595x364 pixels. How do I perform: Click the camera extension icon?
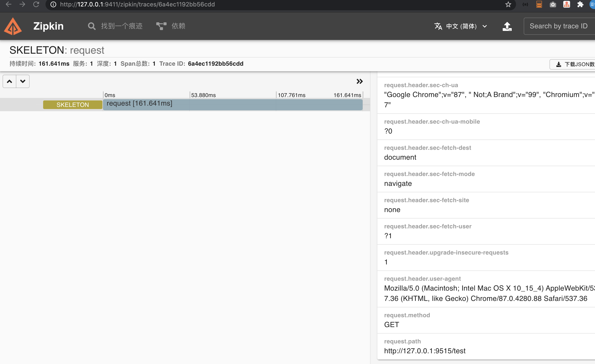pos(553,4)
